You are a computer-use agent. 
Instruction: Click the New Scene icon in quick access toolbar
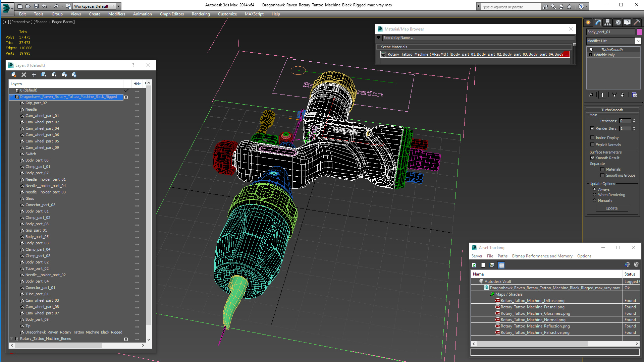click(x=20, y=6)
